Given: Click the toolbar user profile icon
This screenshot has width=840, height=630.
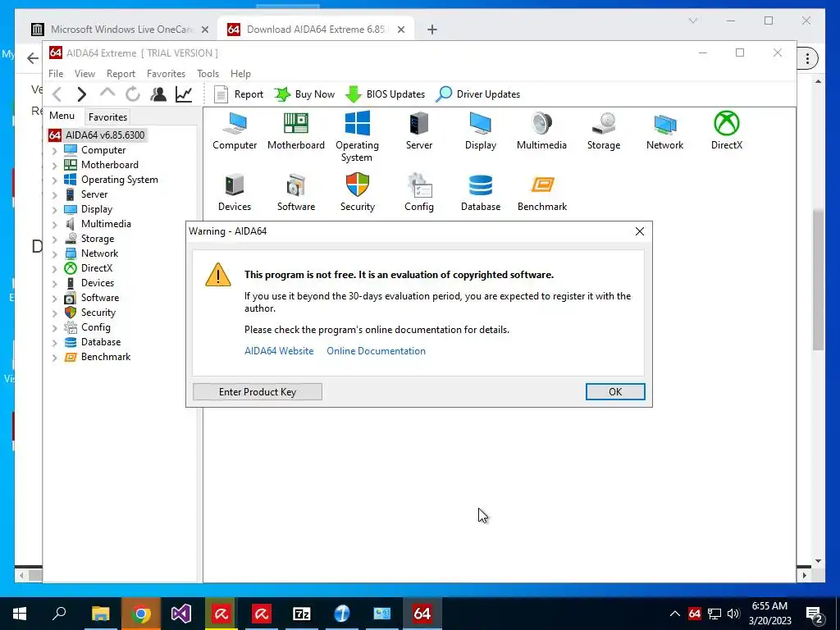Looking at the screenshot, I should click(x=158, y=94).
